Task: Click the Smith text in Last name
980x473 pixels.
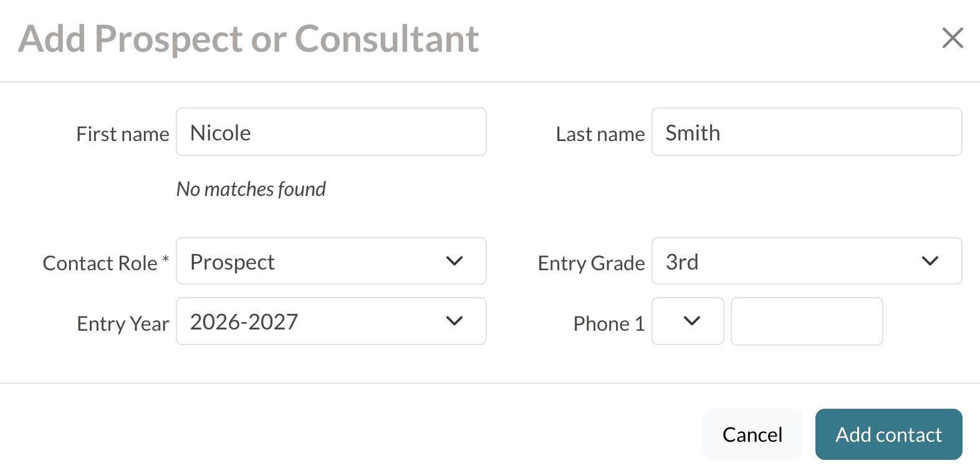Action: [693, 132]
